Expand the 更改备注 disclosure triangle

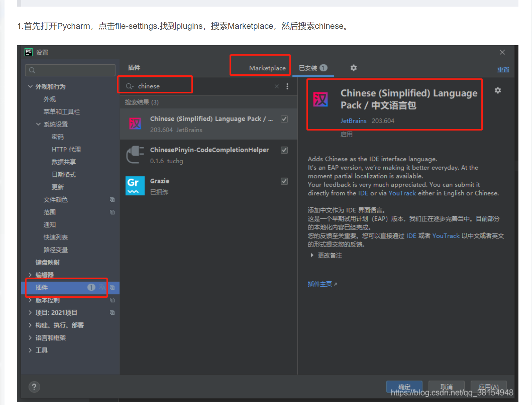tap(312, 255)
